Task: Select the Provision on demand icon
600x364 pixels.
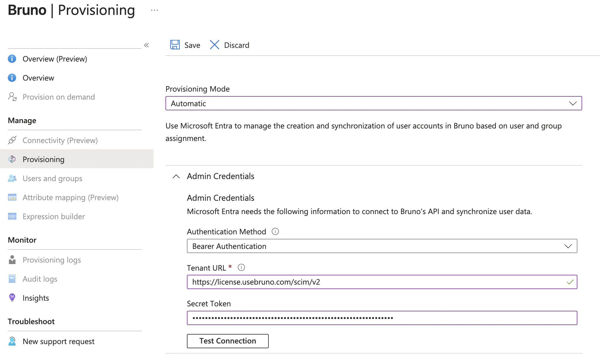Action: point(12,97)
